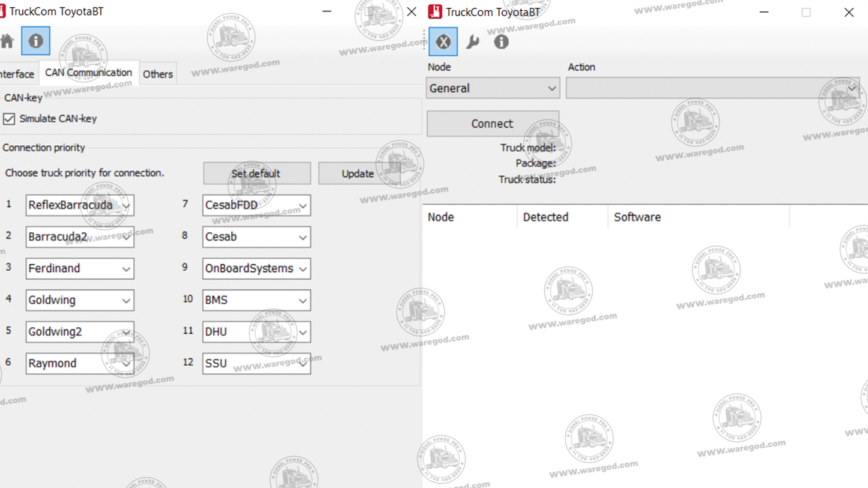Click the TruckCom app icon in right title bar
This screenshot has height=488, width=868.
tap(435, 11)
